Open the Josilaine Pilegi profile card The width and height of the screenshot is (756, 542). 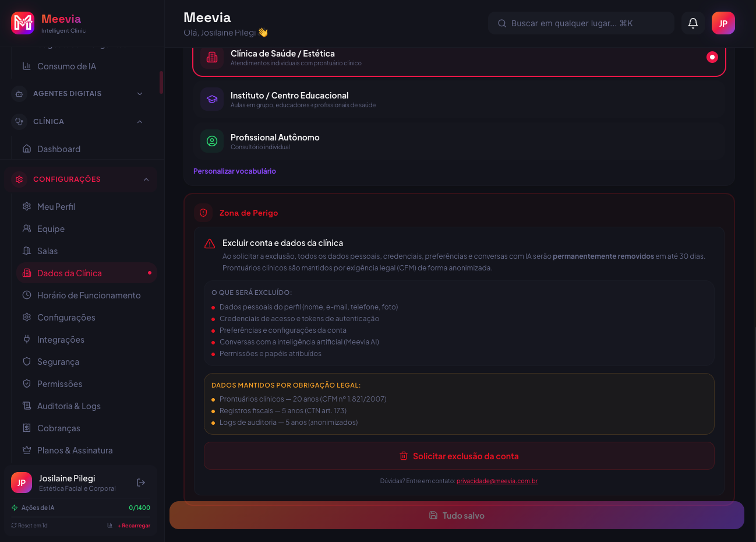(x=80, y=483)
